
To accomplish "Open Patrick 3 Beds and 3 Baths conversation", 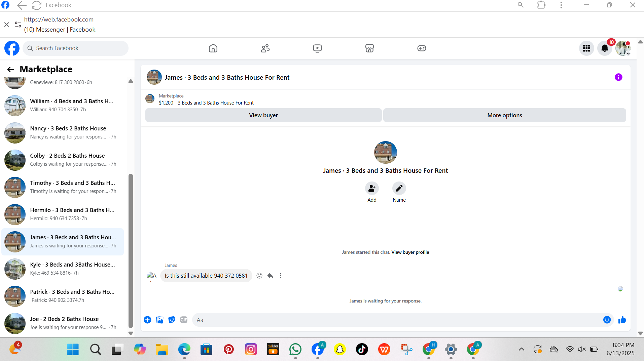I will coord(63,296).
